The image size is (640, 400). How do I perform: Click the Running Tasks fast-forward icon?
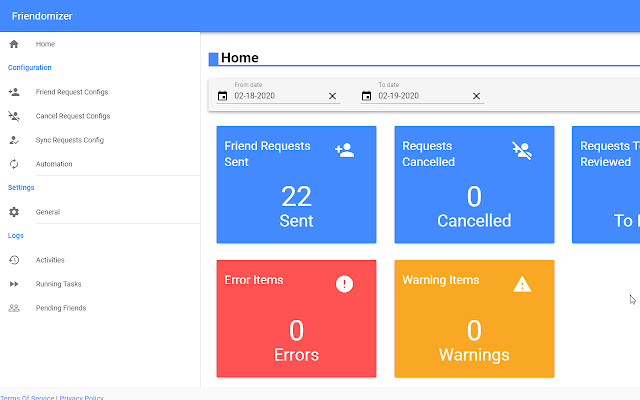(14, 284)
